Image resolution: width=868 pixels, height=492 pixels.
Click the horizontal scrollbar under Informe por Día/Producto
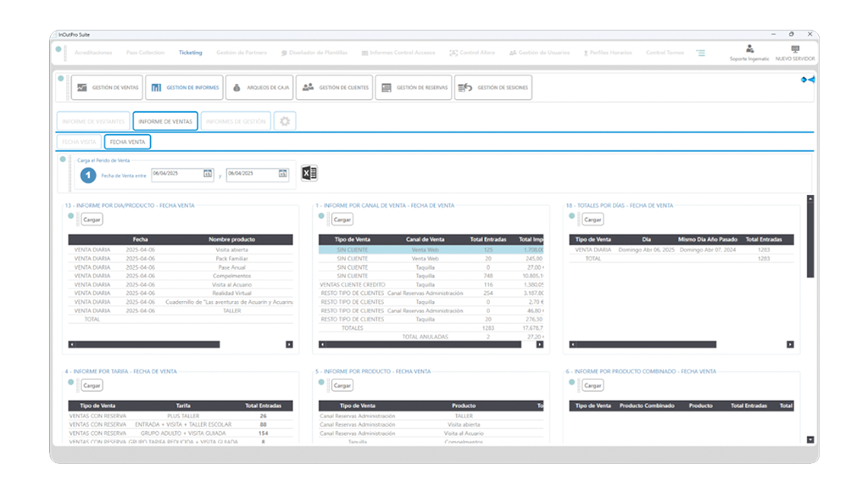tap(144, 344)
